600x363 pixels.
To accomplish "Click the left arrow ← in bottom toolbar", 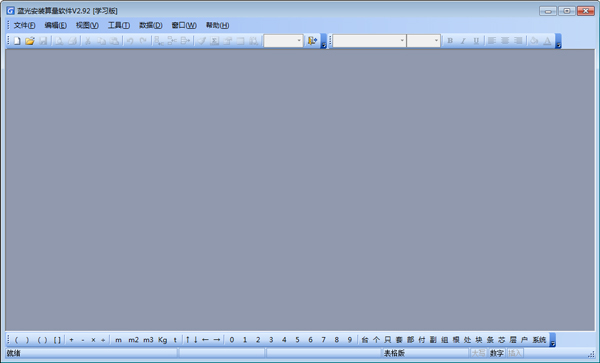I will pos(205,340).
